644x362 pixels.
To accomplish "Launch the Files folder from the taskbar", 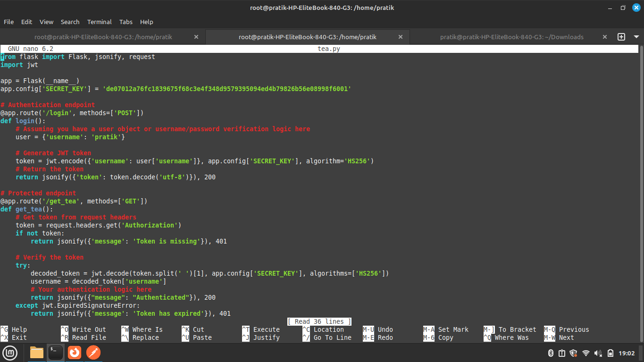I will point(37,353).
